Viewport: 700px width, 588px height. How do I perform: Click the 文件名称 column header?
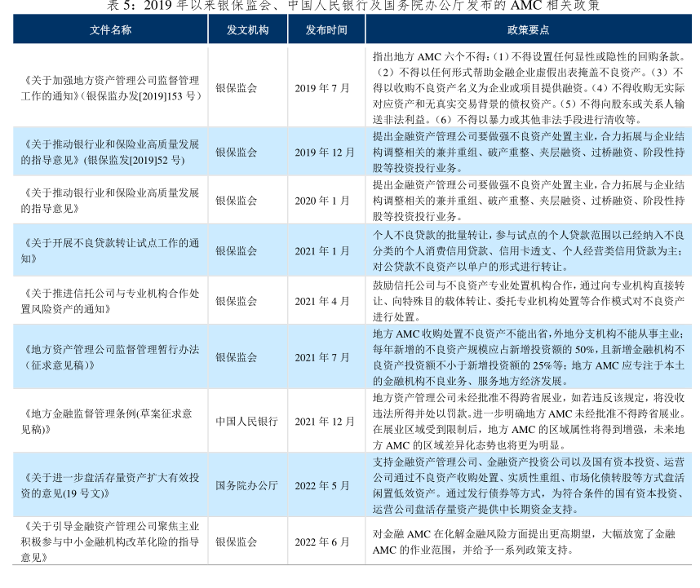(110, 30)
